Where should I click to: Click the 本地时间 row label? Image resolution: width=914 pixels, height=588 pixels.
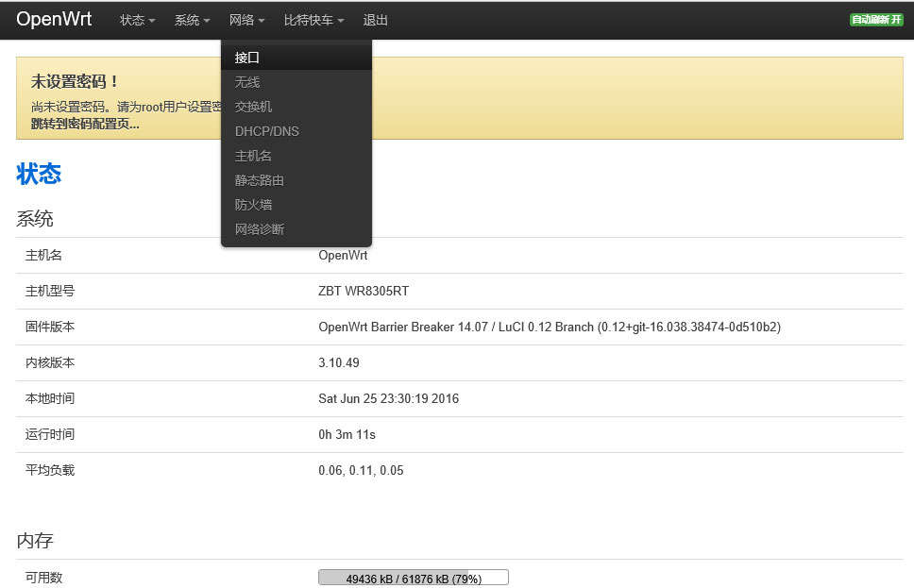(50, 398)
